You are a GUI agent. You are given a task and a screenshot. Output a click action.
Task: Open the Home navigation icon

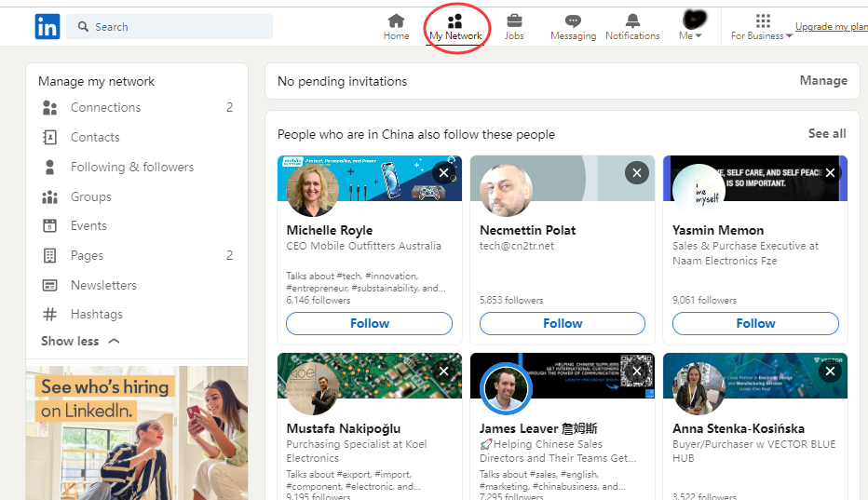(x=396, y=27)
